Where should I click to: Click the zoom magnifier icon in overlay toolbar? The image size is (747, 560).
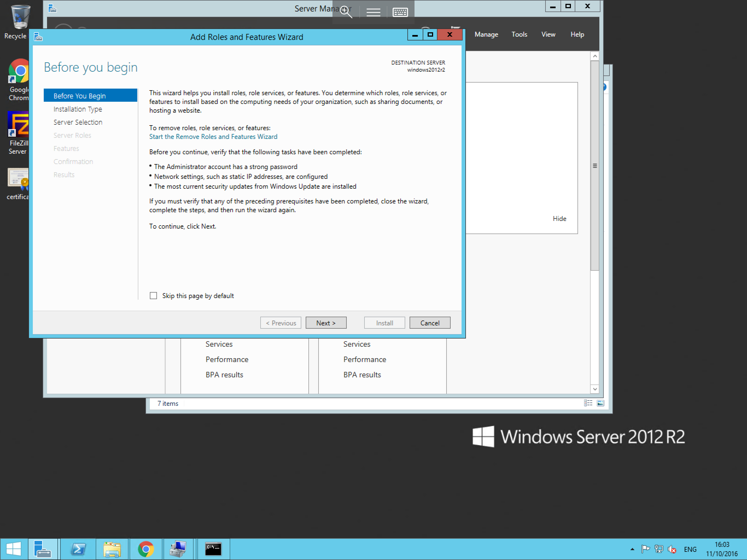point(346,12)
